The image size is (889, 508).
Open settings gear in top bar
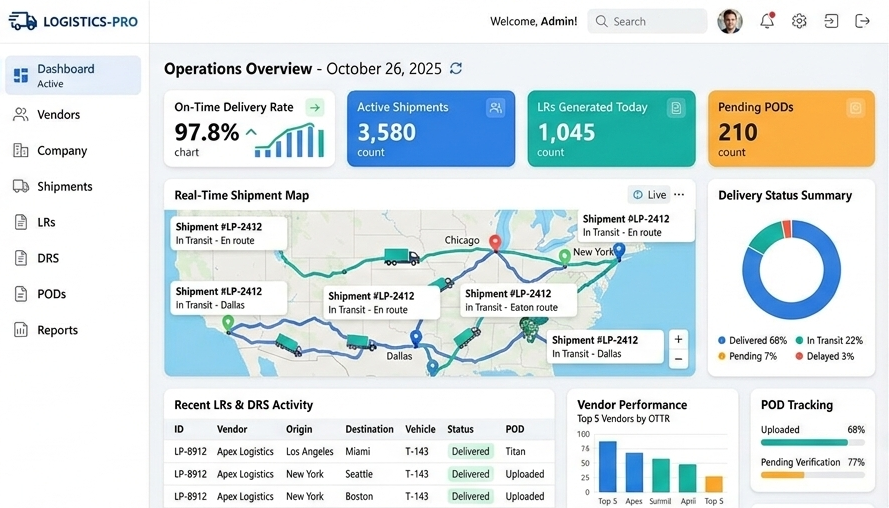click(x=799, y=21)
